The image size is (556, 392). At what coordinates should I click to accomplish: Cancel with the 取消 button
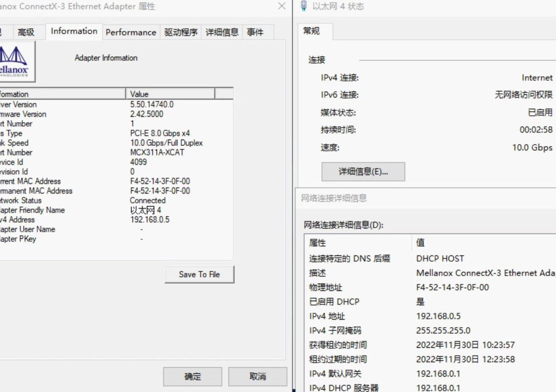(x=258, y=376)
